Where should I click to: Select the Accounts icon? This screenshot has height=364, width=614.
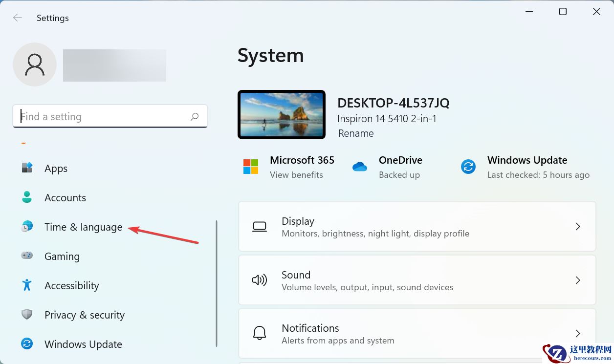point(26,197)
